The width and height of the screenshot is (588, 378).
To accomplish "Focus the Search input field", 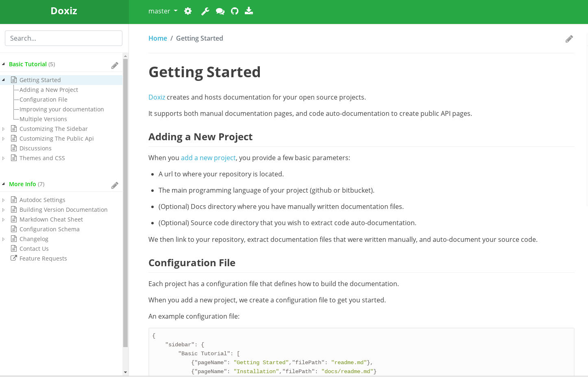I will point(63,38).
